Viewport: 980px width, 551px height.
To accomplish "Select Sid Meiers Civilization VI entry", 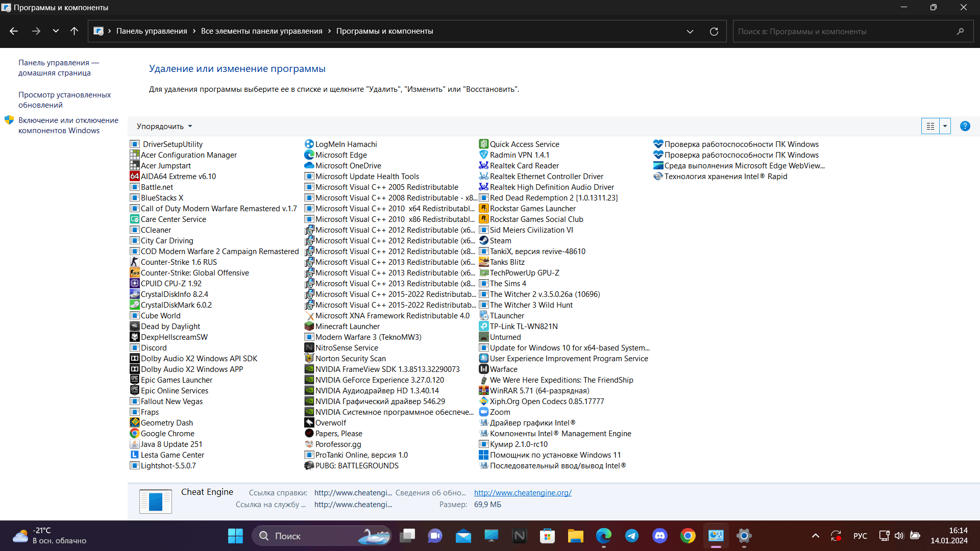I will click(x=526, y=230).
